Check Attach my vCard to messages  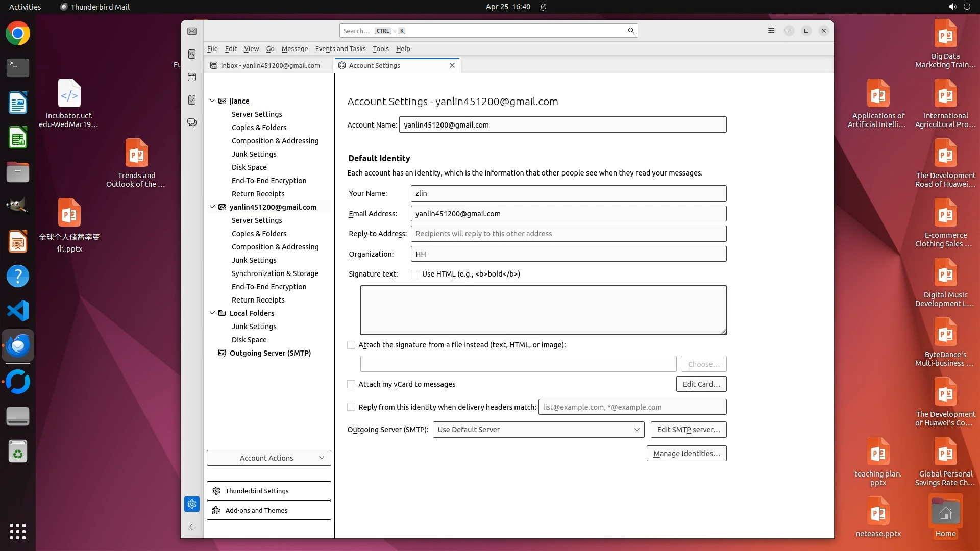click(x=351, y=384)
